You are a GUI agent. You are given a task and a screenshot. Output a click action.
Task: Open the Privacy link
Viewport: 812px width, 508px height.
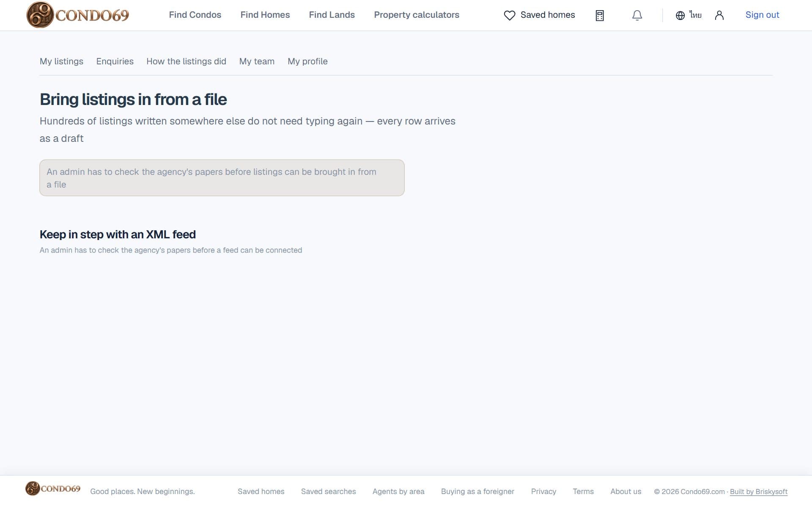tap(543, 491)
